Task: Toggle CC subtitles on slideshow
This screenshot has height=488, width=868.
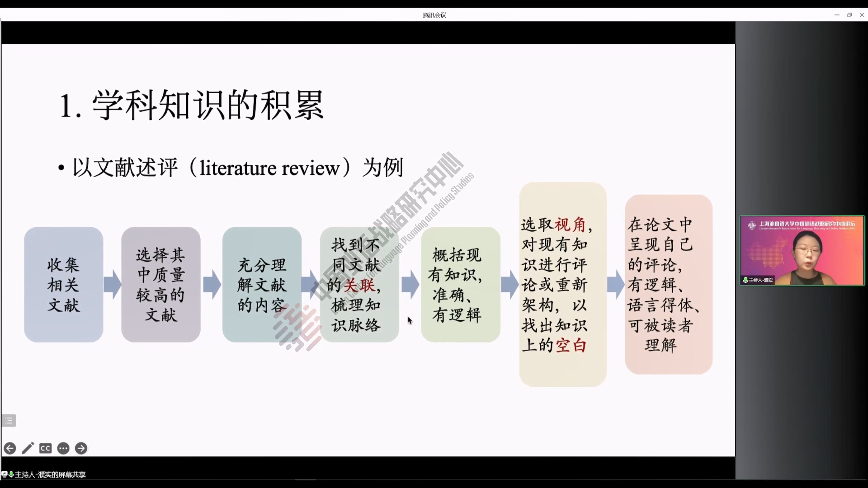Action: 45,448
